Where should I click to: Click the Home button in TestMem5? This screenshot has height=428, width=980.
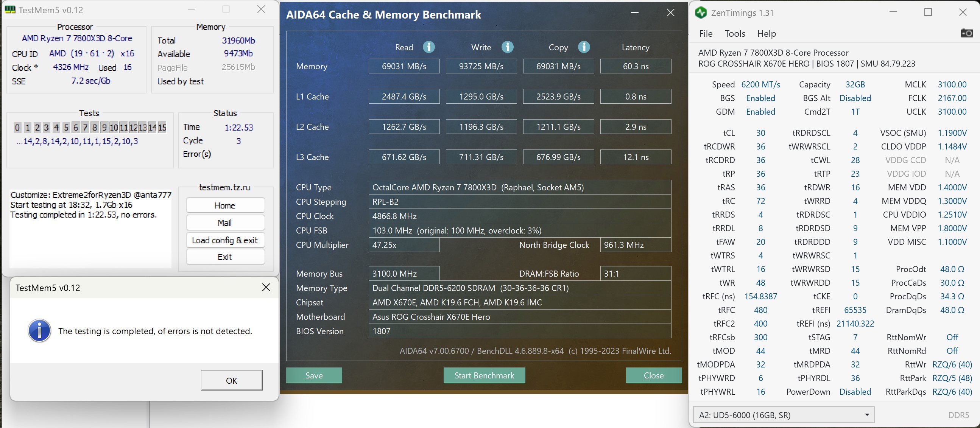pyautogui.click(x=225, y=205)
